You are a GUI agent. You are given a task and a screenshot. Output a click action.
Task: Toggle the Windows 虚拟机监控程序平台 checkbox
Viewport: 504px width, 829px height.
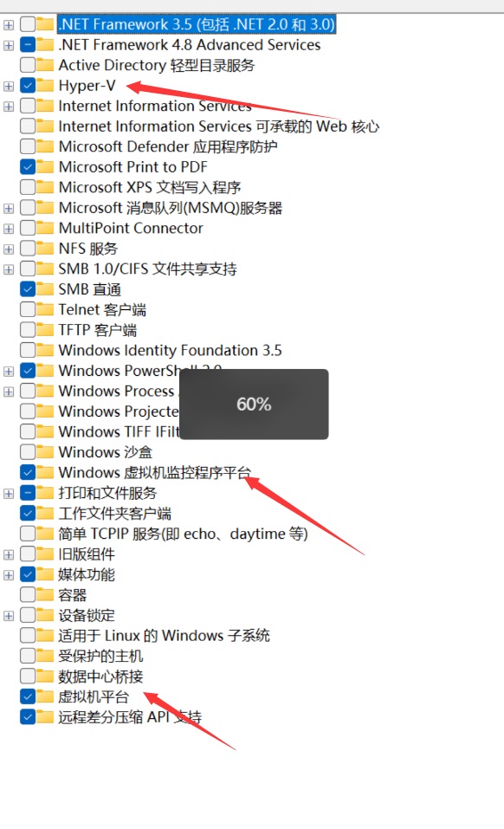pyautogui.click(x=28, y=472)
